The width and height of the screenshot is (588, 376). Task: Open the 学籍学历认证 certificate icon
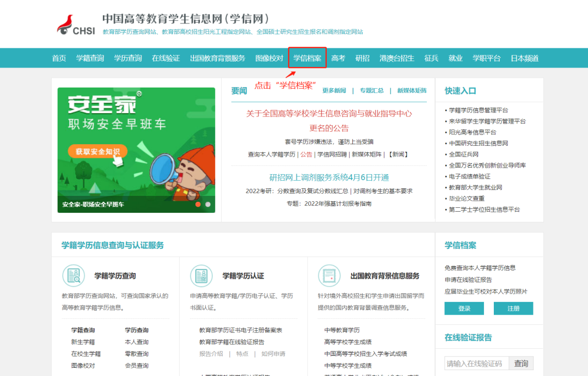tap(201, 275)
